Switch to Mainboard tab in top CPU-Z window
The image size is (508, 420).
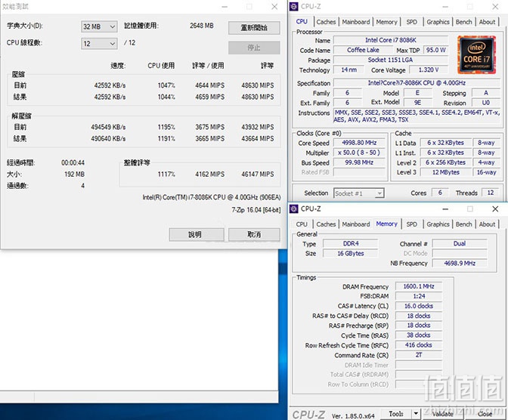point(356,22)
